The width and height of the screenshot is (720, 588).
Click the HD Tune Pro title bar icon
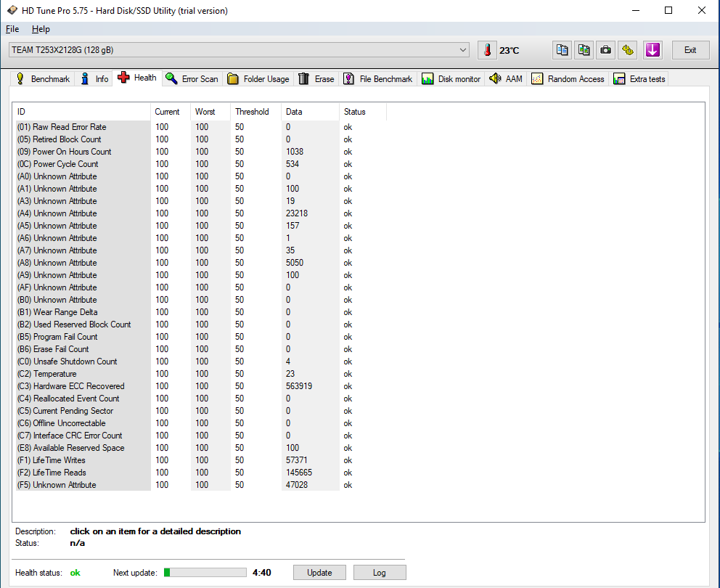(12, 10)
